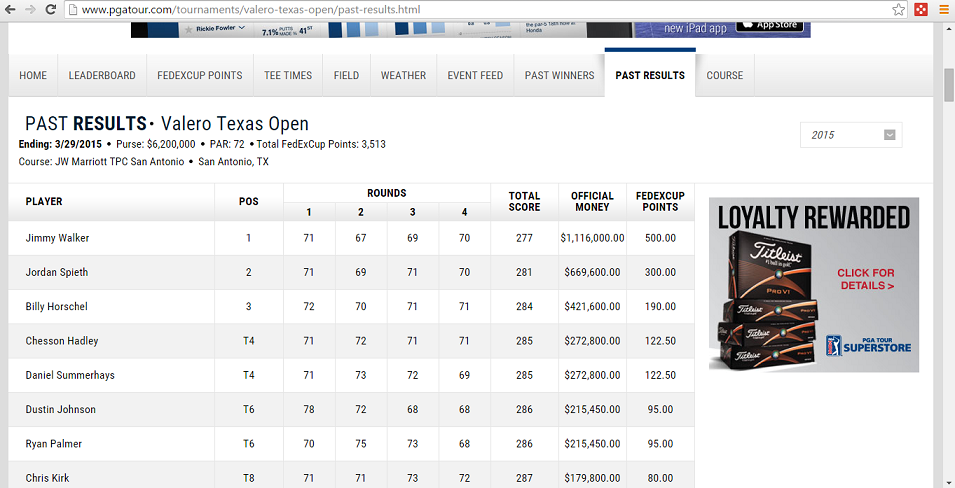This screenshot has width=955, height=488.
Task: Click the red extension icon in toolbar
Action: [x=921, y=10]
